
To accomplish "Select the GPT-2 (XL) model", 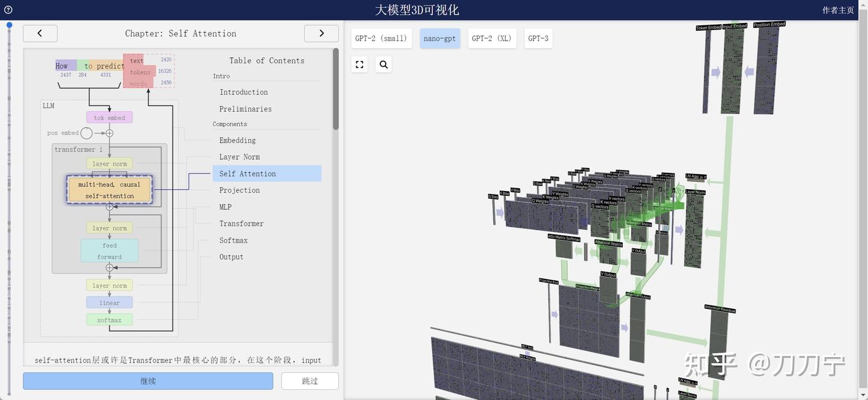I will click(x=492, y=38).
